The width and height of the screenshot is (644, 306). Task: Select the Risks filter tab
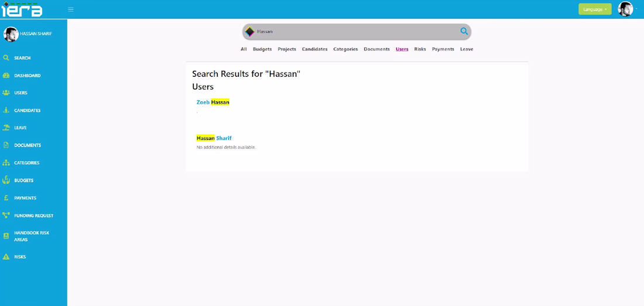[420, 49]
